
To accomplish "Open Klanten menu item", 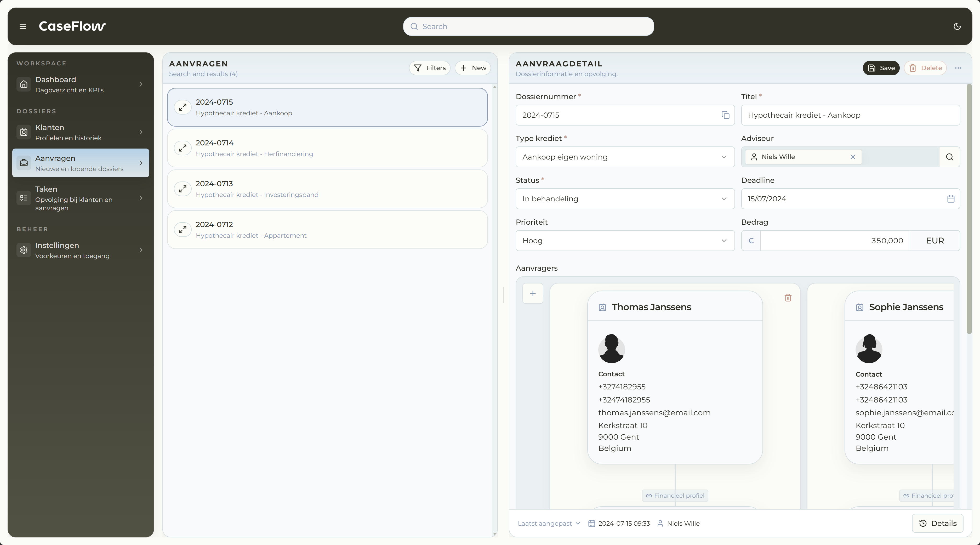I will pos(81,132).
